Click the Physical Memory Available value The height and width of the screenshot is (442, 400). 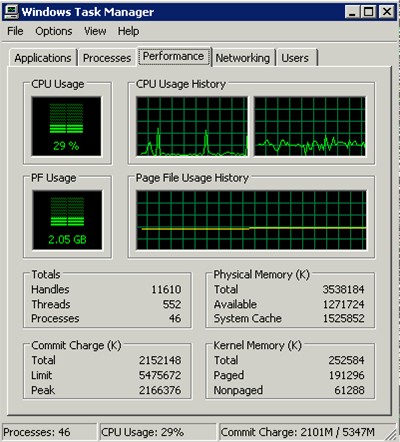343,304
